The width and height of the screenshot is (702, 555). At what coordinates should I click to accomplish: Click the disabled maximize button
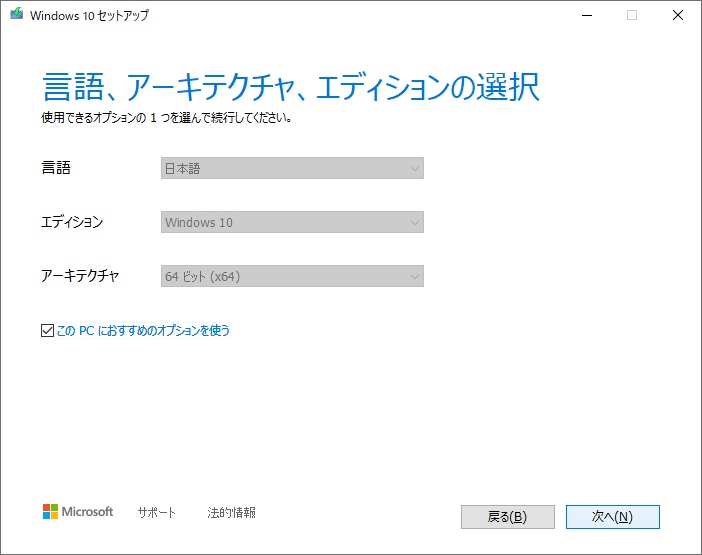(x=632, y=15)
